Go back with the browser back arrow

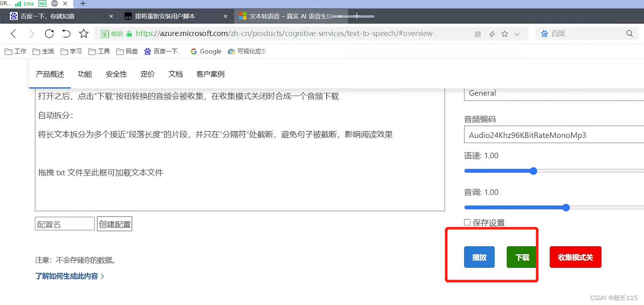point(14,34)
